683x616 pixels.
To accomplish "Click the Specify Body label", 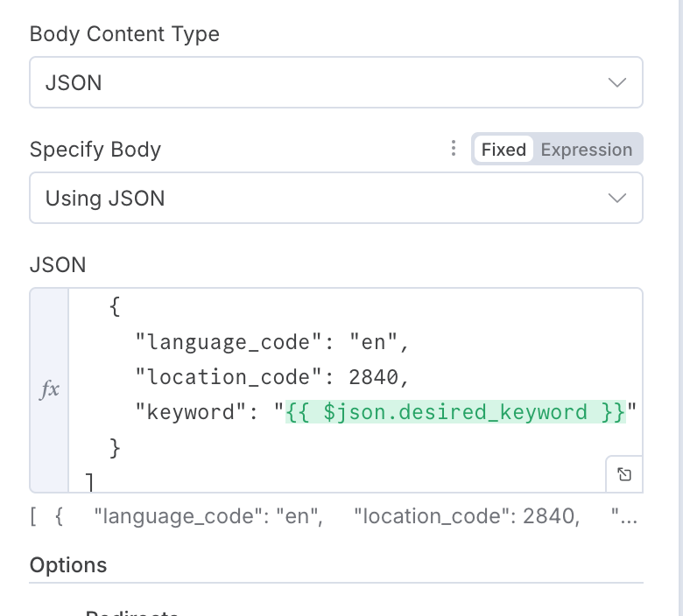I will (95, 150).
